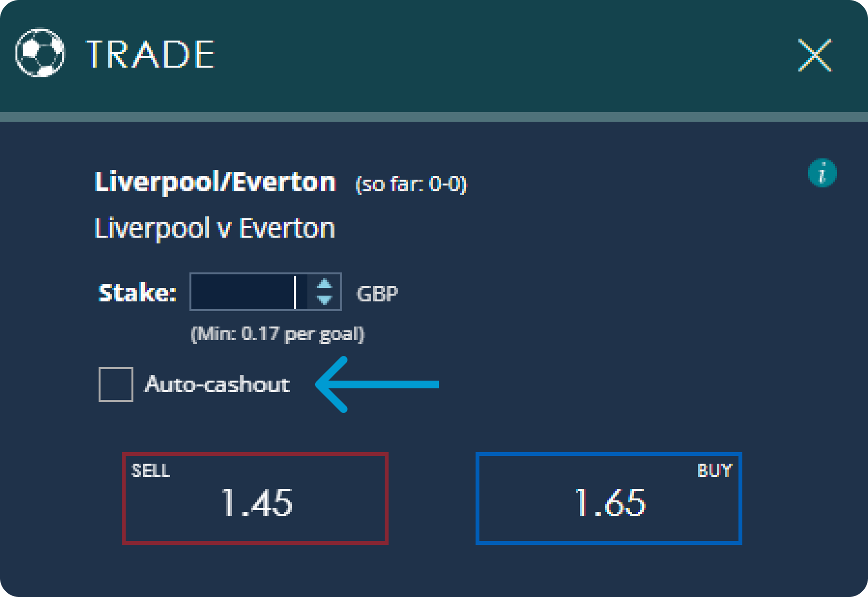Click the minimum stake note below Stake
Image resolution: width=868 pixels, height=597 pixels.
click(x=277, y=333)
